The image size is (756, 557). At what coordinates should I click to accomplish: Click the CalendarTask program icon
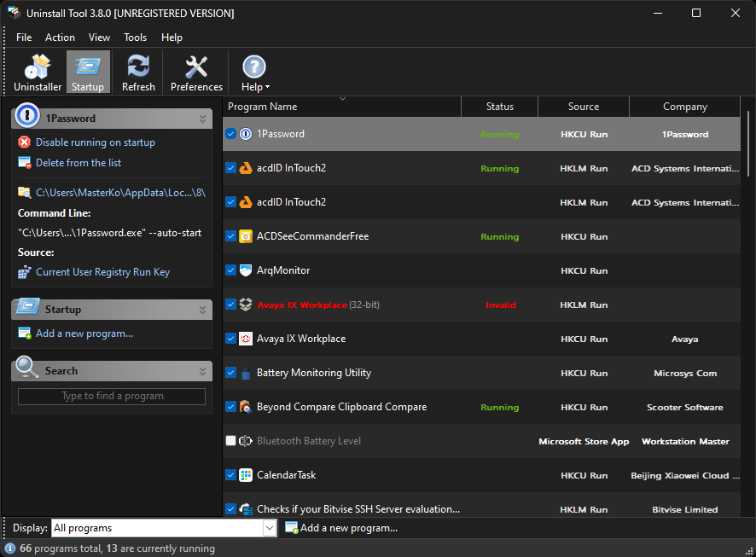(x=246, y=475)
